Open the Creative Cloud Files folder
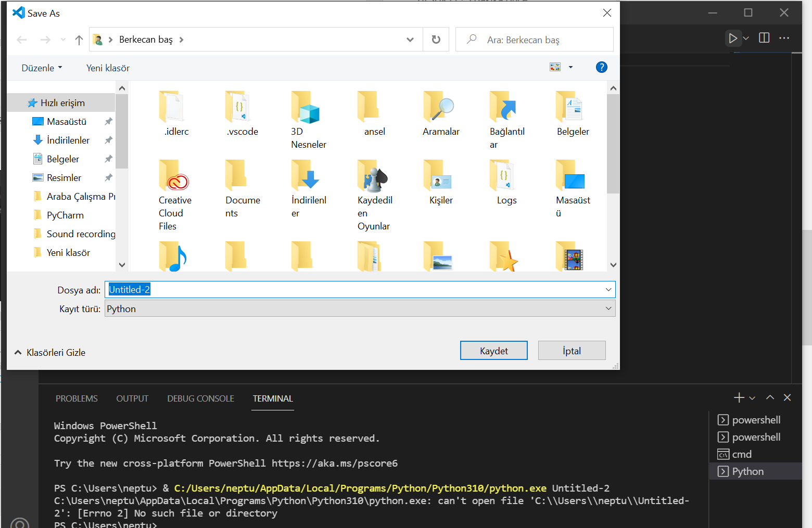 pos(175,195)
